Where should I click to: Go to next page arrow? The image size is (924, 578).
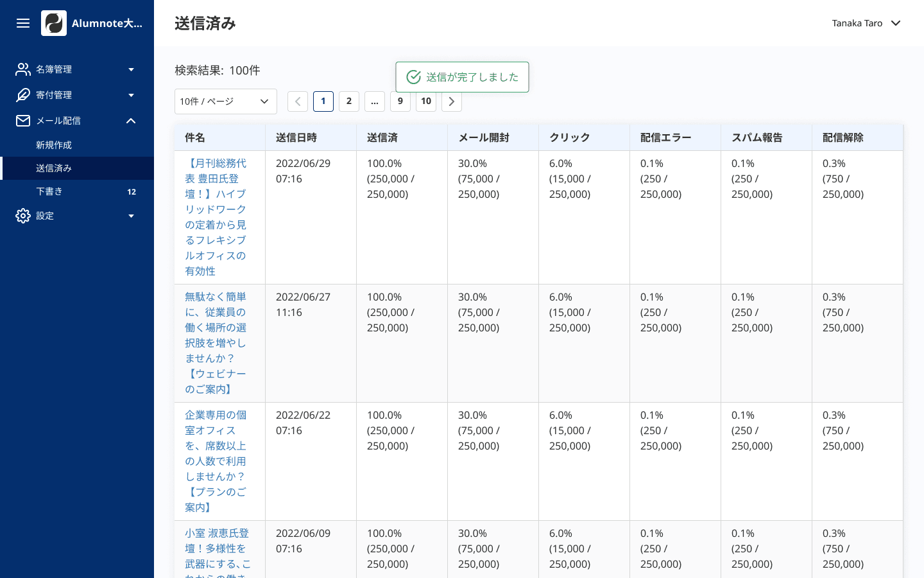coord(452,101)
